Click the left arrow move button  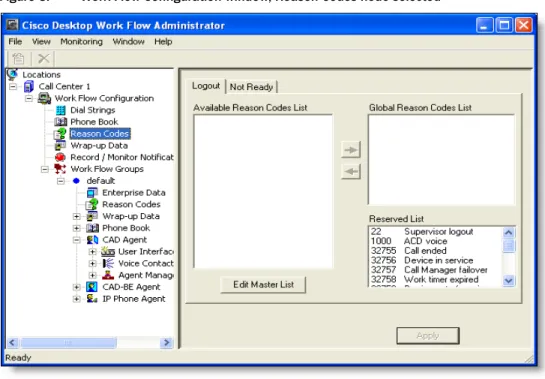tap(351, 171)
